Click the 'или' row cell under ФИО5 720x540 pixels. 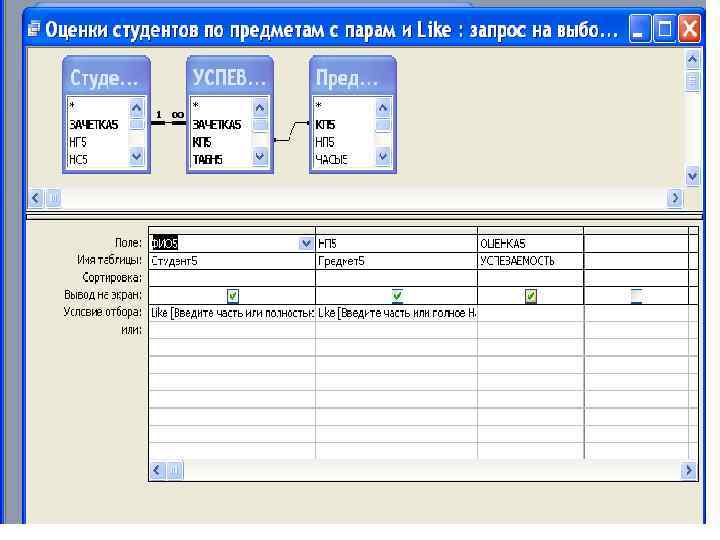[232, 330]
